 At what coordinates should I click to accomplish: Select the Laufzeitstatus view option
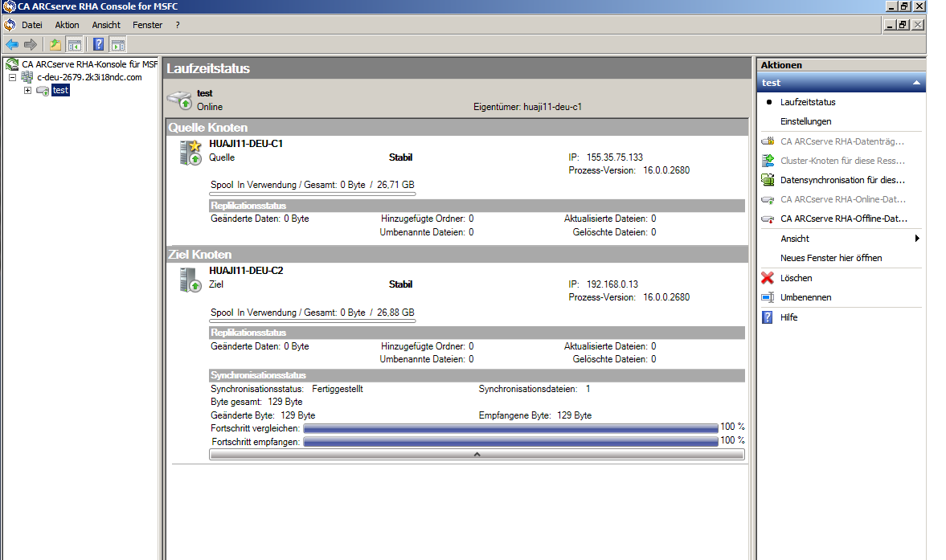click(808, 102)
